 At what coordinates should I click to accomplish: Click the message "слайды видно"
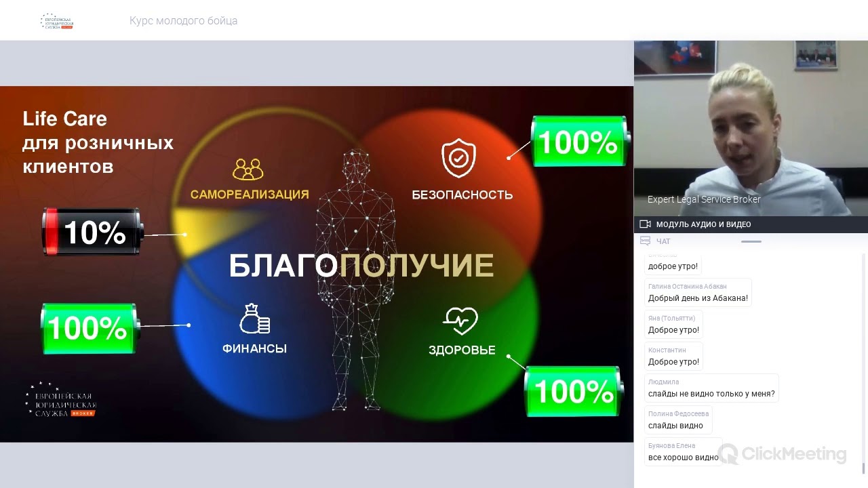(675, 426)
